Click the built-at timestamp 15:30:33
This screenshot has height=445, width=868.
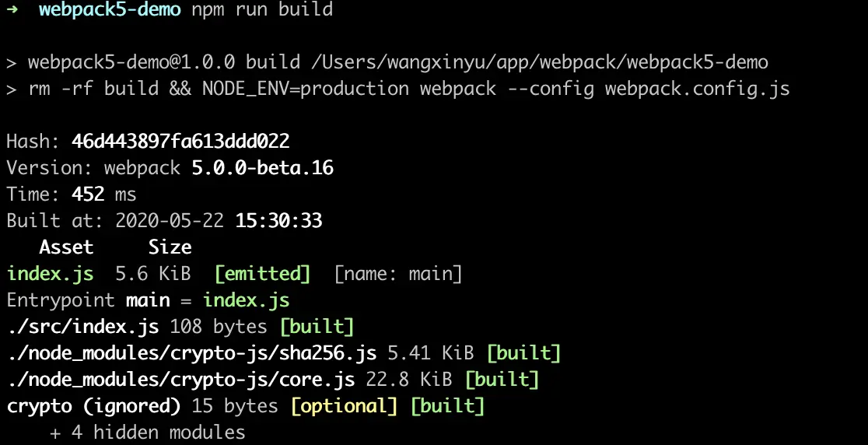click(x=278, y=221)
